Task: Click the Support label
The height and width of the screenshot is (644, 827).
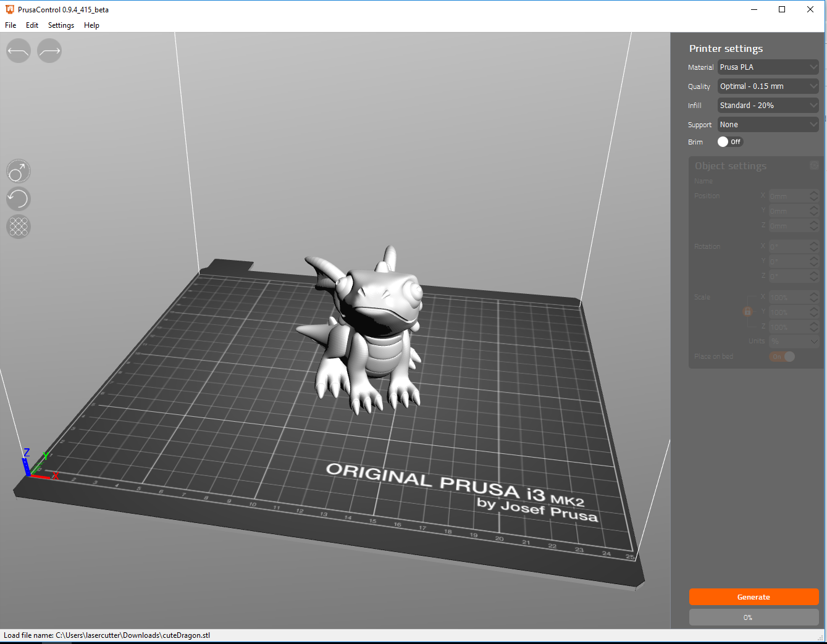Action: 700,125
